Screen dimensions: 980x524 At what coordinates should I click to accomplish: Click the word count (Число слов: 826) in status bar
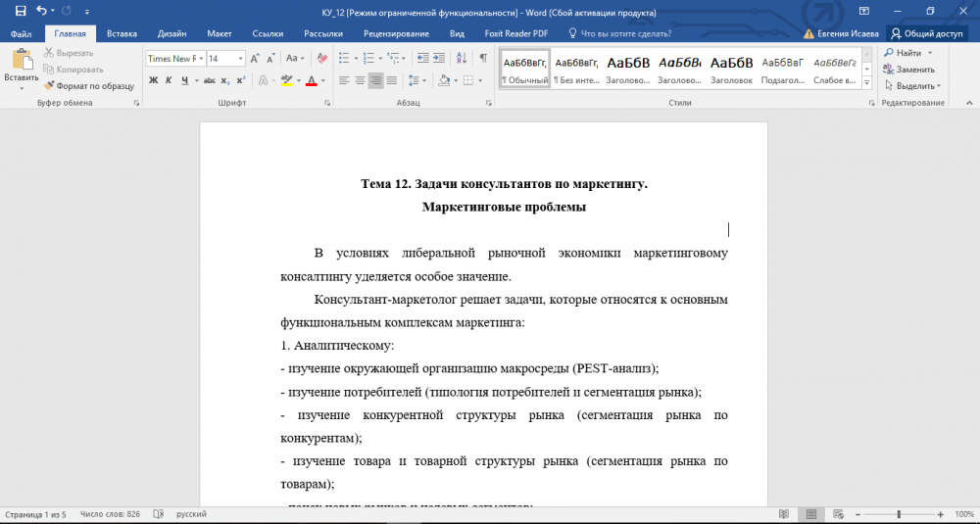point(110,514)
